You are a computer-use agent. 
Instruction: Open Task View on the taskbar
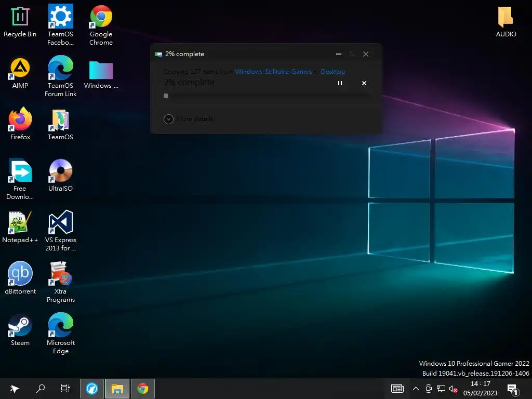point(65,389)
